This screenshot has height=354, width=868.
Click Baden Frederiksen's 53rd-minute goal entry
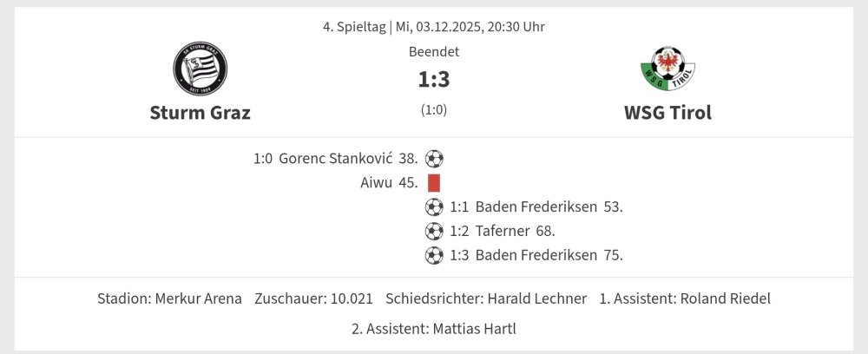pos(536,206)
